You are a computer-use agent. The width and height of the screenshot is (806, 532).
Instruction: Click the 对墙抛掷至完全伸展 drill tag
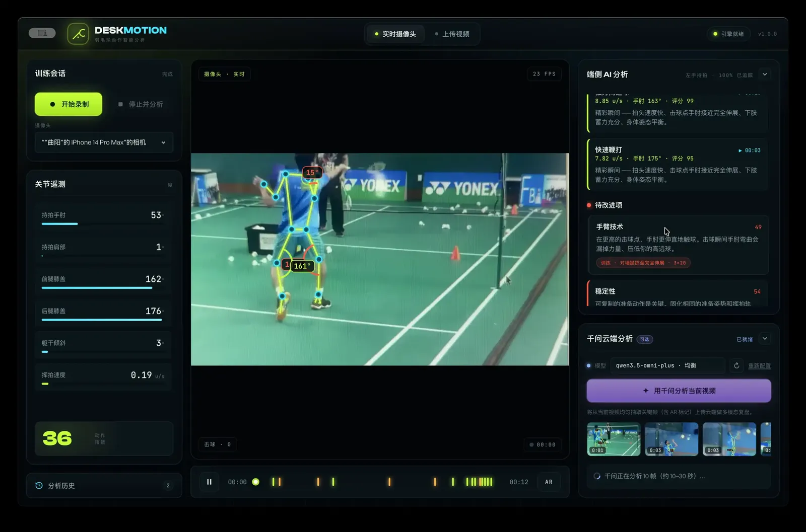click(643, 263)
